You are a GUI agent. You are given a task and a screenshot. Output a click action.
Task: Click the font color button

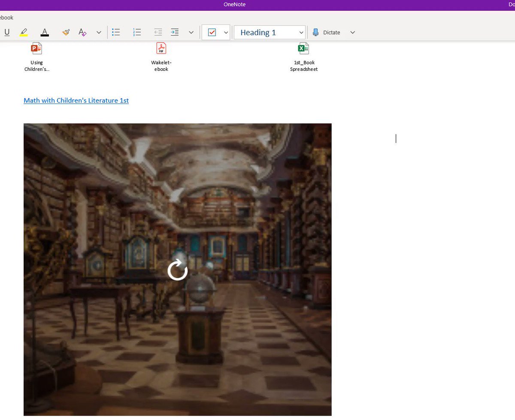[45, 32]
